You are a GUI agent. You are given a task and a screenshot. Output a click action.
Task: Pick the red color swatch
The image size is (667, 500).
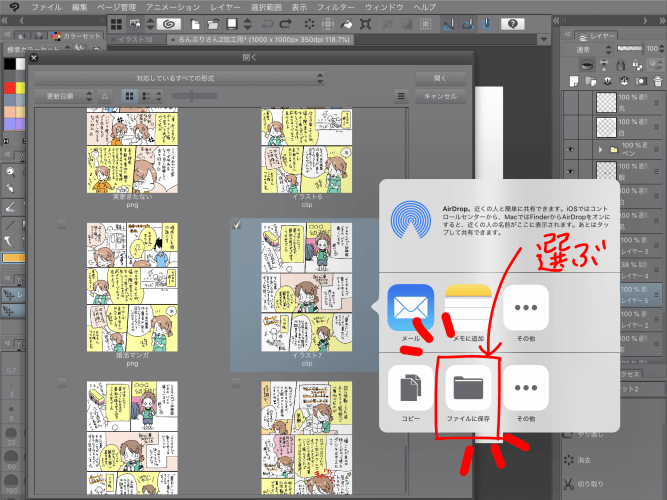tap(9, 88)
